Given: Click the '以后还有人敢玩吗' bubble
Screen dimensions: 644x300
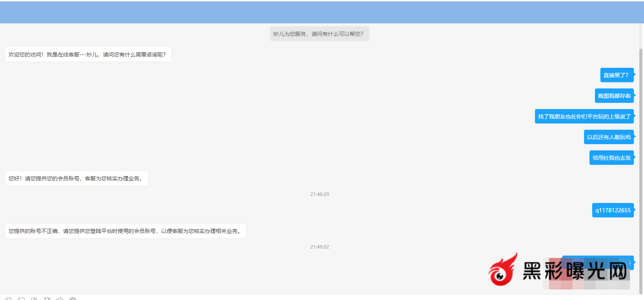Looking at the screenshot, I should [609, 137].
